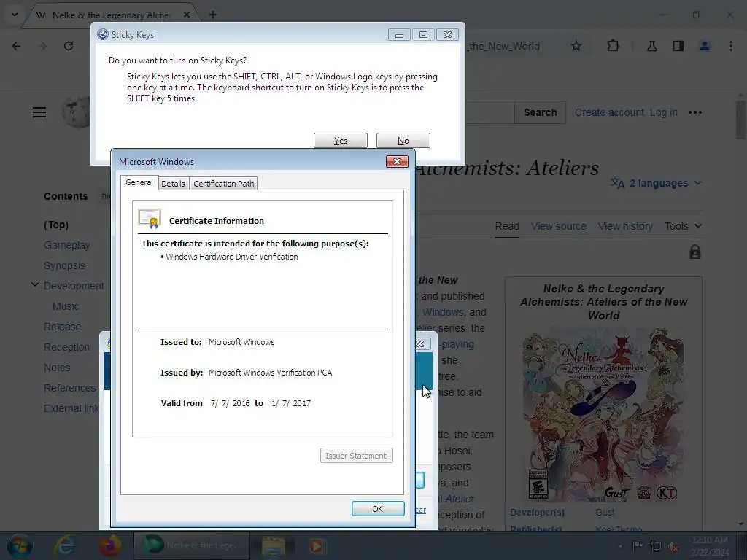Screen dimensions: 747x560
Task: Open the browser profile avatar
Action: 705,46
